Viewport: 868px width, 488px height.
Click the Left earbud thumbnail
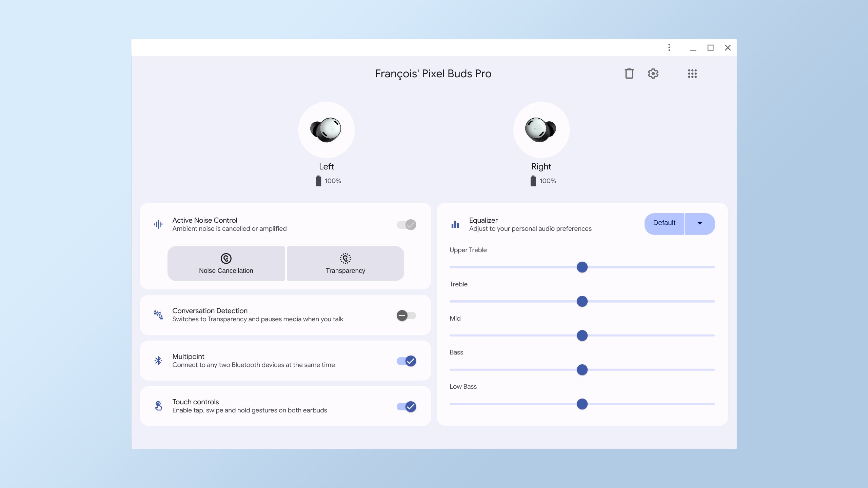point(326,130)
